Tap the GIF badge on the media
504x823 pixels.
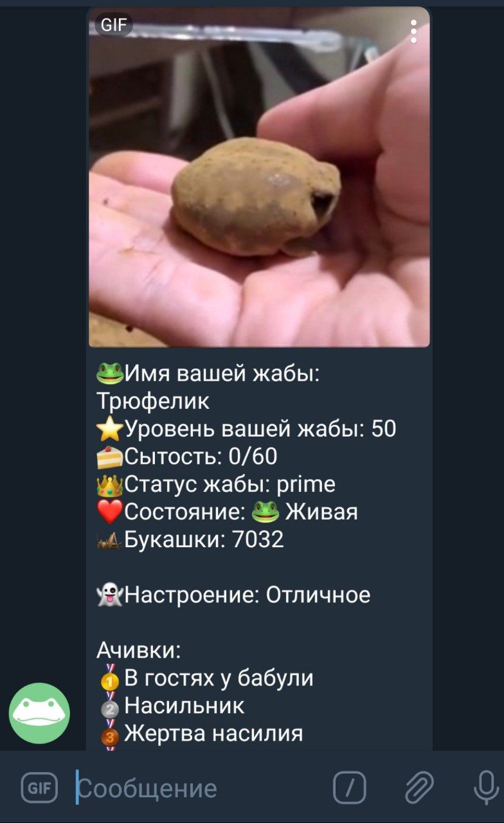[x=114, y=26]
